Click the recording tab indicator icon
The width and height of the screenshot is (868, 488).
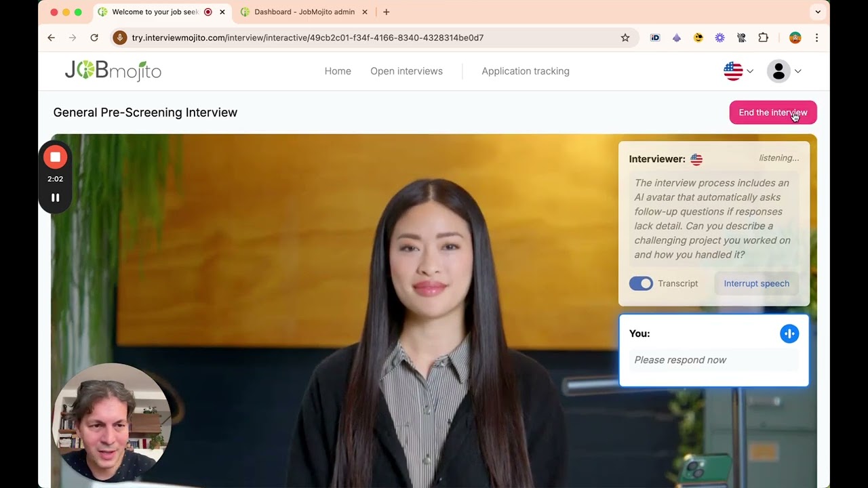[x=208, y=12]
